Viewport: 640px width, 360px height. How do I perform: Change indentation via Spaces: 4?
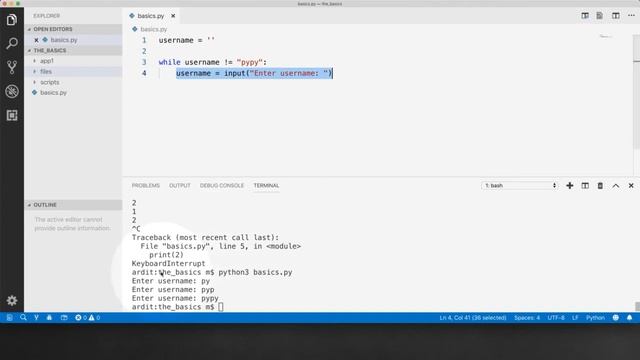[x=527, y=318]
